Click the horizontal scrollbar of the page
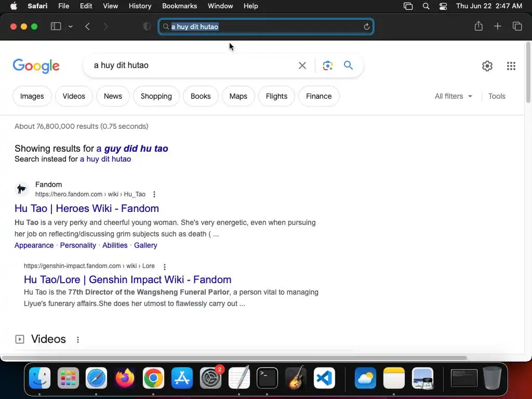 [234, 358]
